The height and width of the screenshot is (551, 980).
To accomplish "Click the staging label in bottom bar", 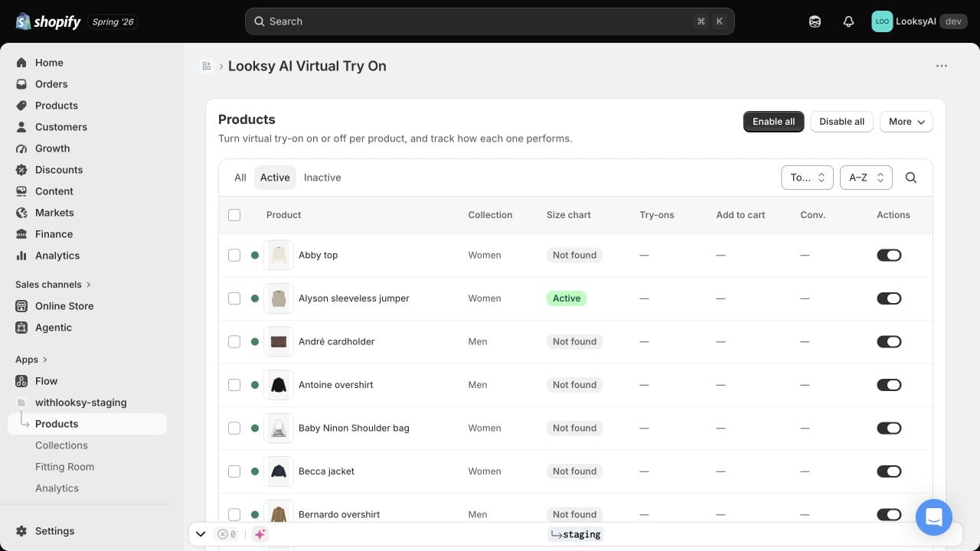I will point(576,534).
